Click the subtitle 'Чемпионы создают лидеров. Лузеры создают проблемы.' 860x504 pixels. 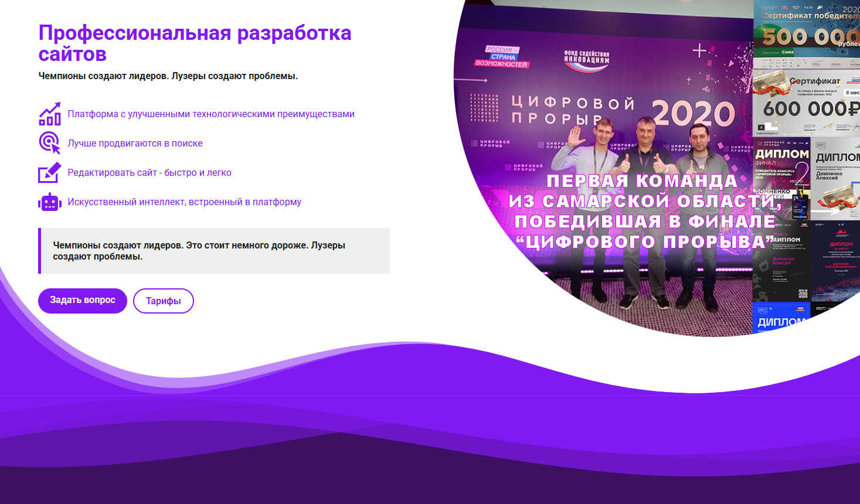(x=168, y=76)
